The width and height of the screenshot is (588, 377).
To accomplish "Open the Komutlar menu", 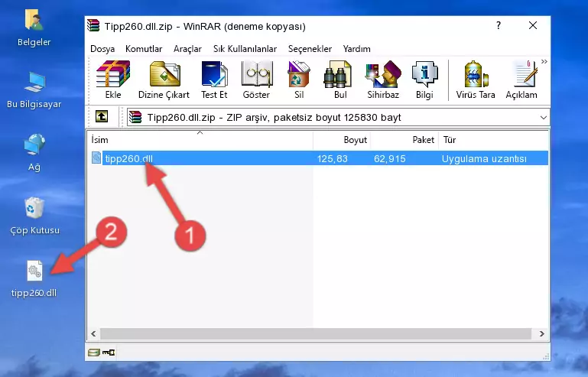I will pos(144,49).
